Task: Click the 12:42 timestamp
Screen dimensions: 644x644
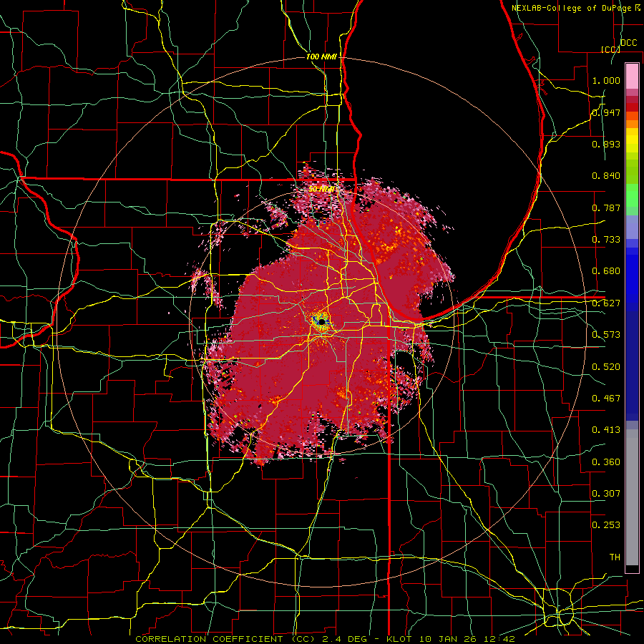Action: tap(498, 639)
